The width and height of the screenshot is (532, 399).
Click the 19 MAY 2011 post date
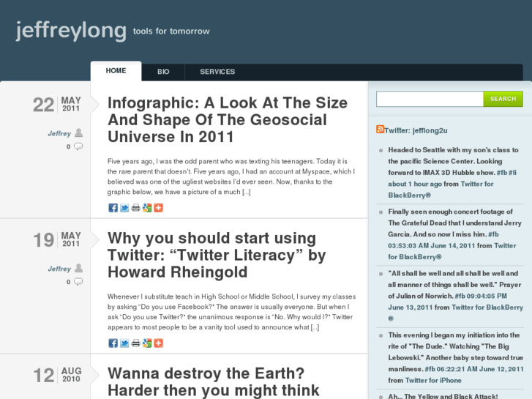(57, 239)
